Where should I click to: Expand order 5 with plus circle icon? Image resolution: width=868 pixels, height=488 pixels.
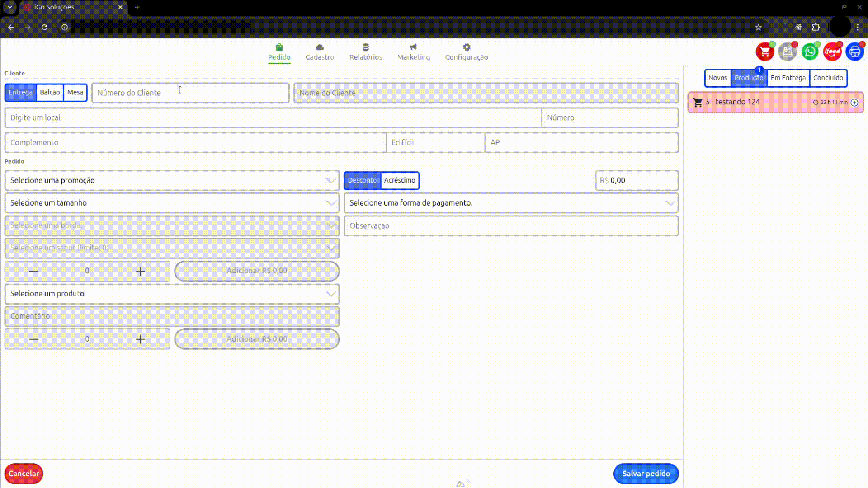click(x=854, y=103)
